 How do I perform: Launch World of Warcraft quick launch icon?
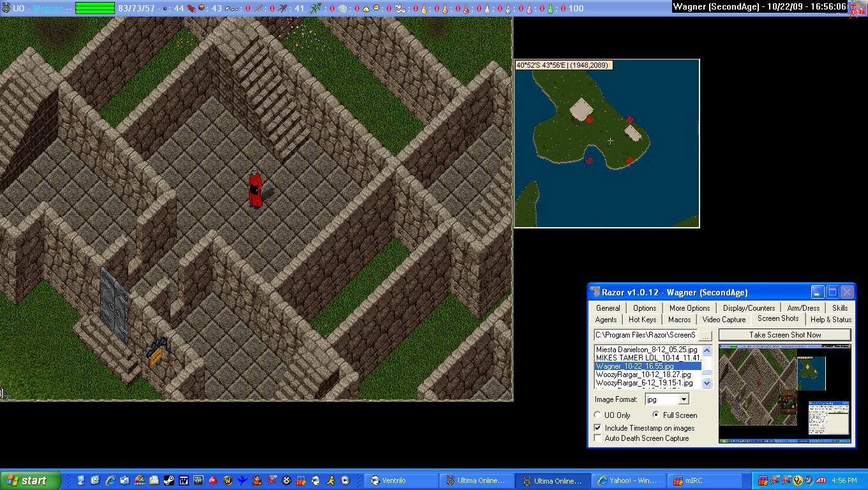pyautogui.click(x=228, y=480)
